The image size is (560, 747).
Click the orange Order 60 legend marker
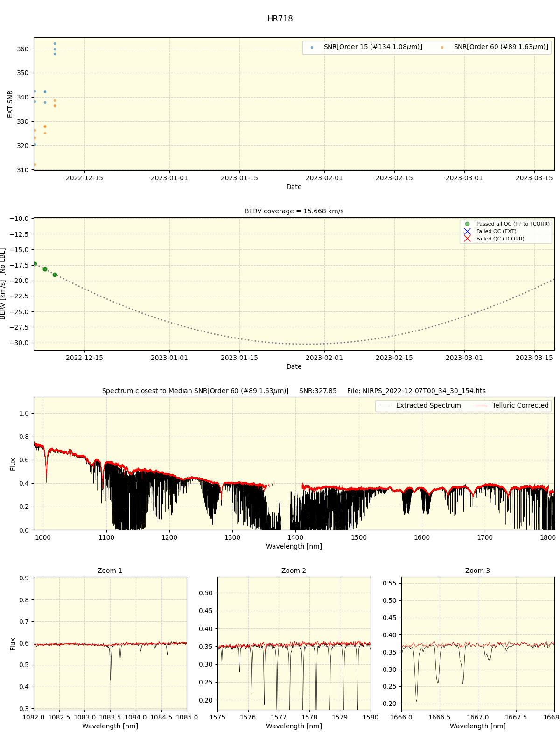442,48
